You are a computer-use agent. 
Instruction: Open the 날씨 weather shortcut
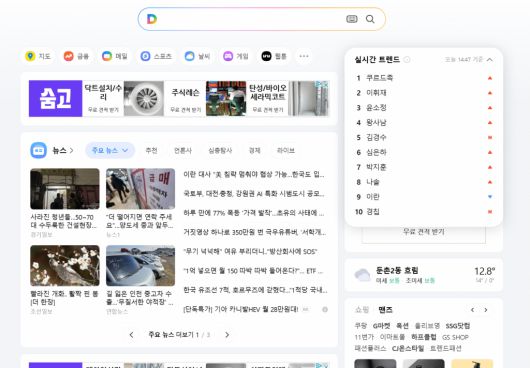(197, 56)
